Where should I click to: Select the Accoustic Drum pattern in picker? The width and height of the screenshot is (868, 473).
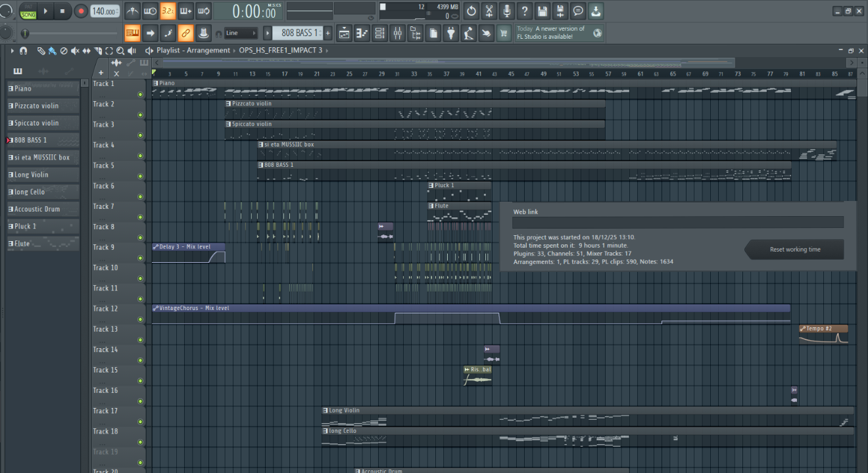pyautogui.click(x=43, y=209)
